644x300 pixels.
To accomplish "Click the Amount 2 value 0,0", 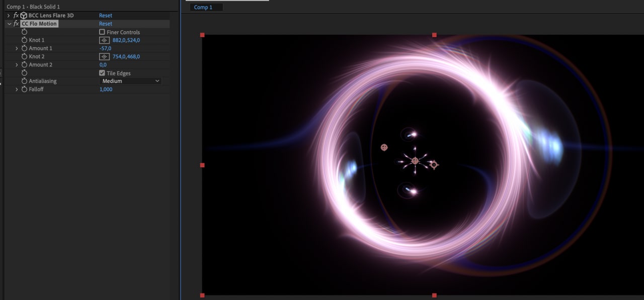I will point(103,65).
